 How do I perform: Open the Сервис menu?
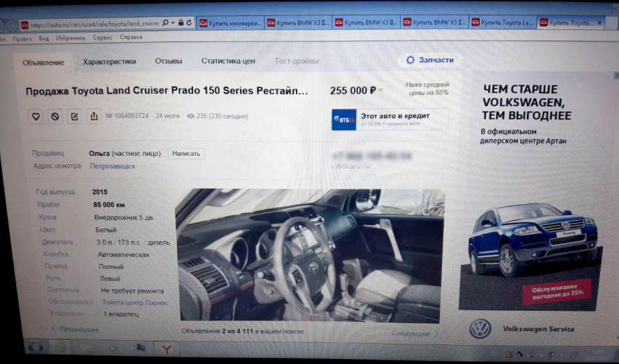coord(103,38)
